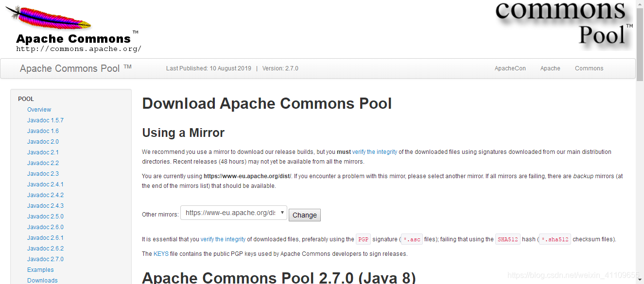Image resolution: width=644 pixels, height=284 pixels.
Task: Click the http://commons.apache.org/ URL text
Action: (x=79, y=49)
